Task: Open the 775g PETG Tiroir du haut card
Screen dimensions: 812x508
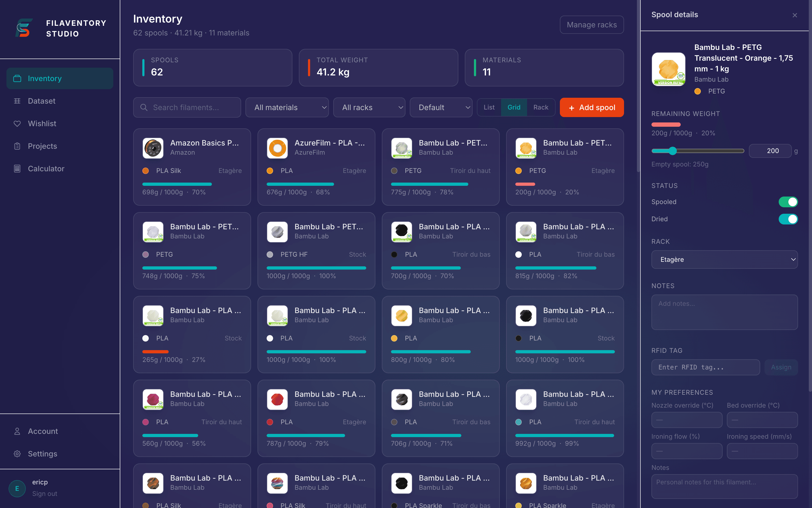Action: click(x=440, y=167)
